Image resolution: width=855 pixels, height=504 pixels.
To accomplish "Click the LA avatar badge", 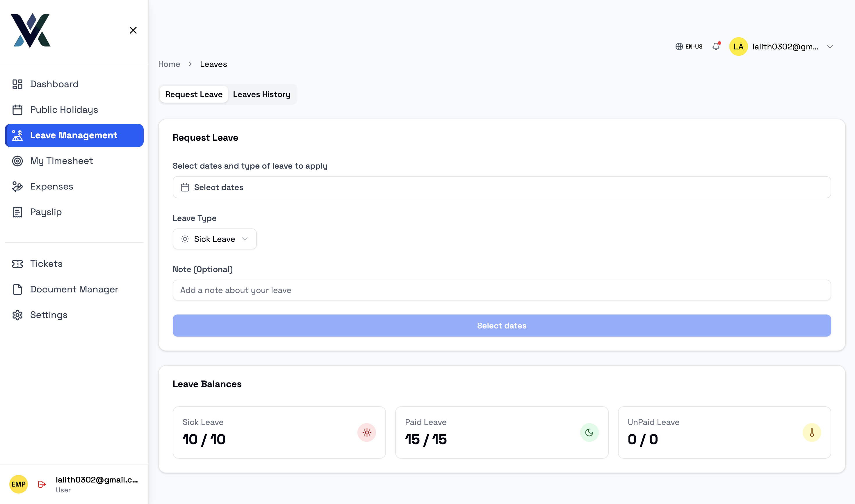I will pos(738,47).
